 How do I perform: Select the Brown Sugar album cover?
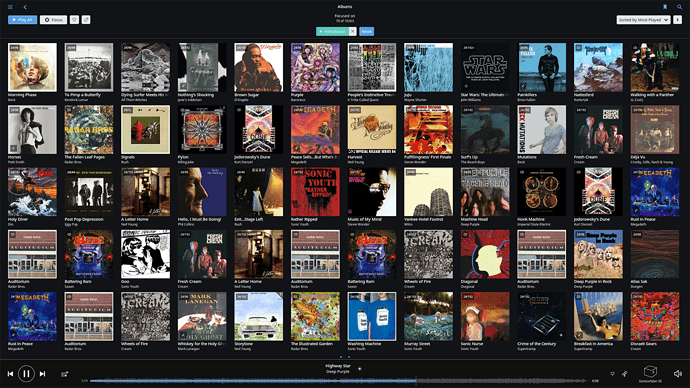[259, 67]
